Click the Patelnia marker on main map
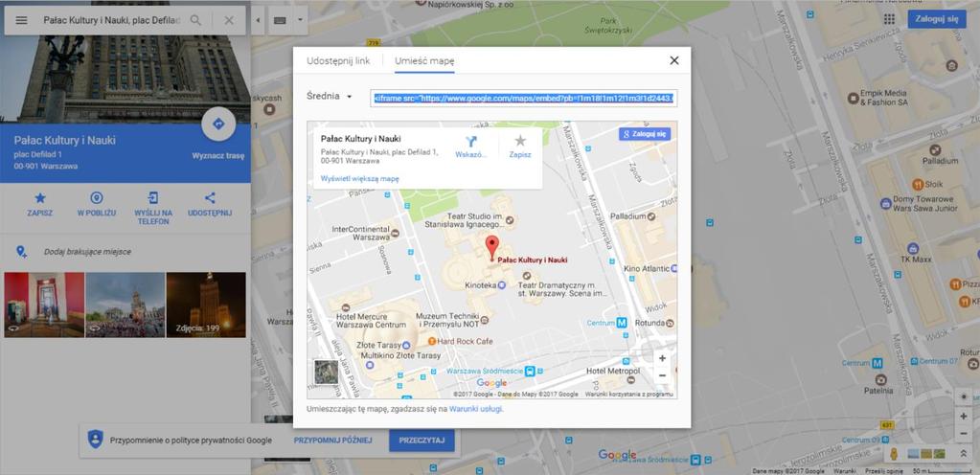This screenshot has width=980, height=475. (x=880, y=379)
